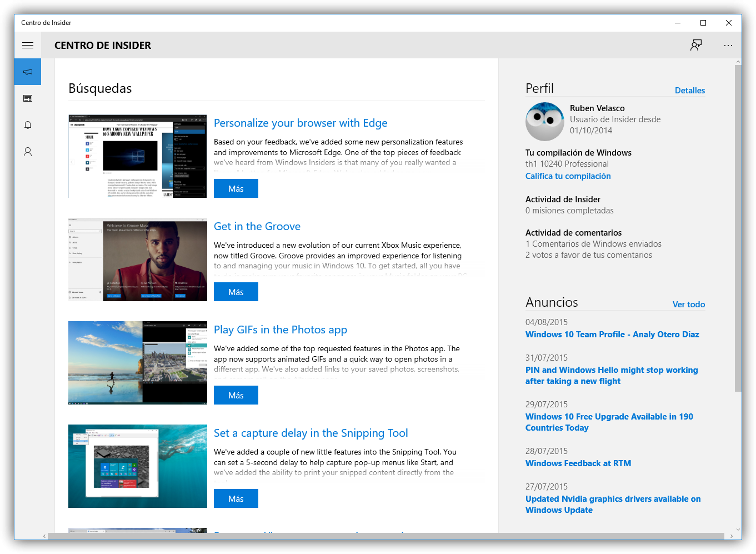Click the 'Actividad de comentarios' label

pos(573,233)
